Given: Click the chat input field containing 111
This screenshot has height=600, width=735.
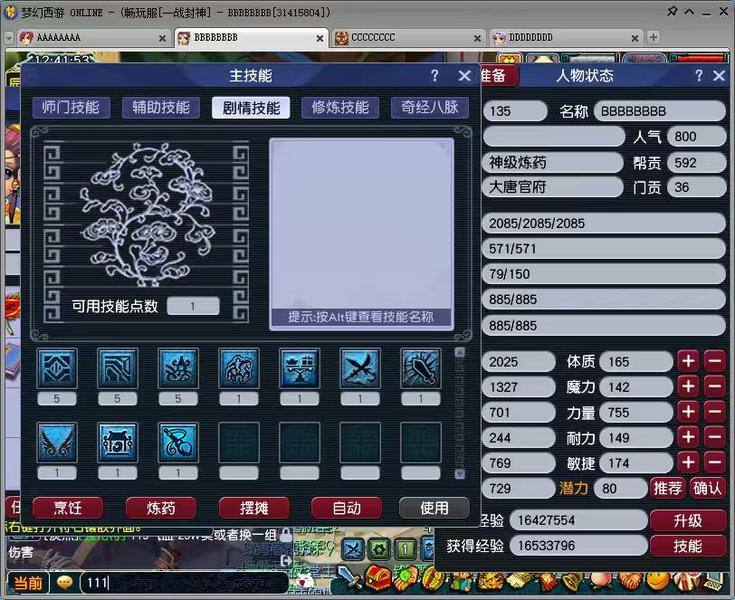Looking at the screenshot, I should point(185,583).
